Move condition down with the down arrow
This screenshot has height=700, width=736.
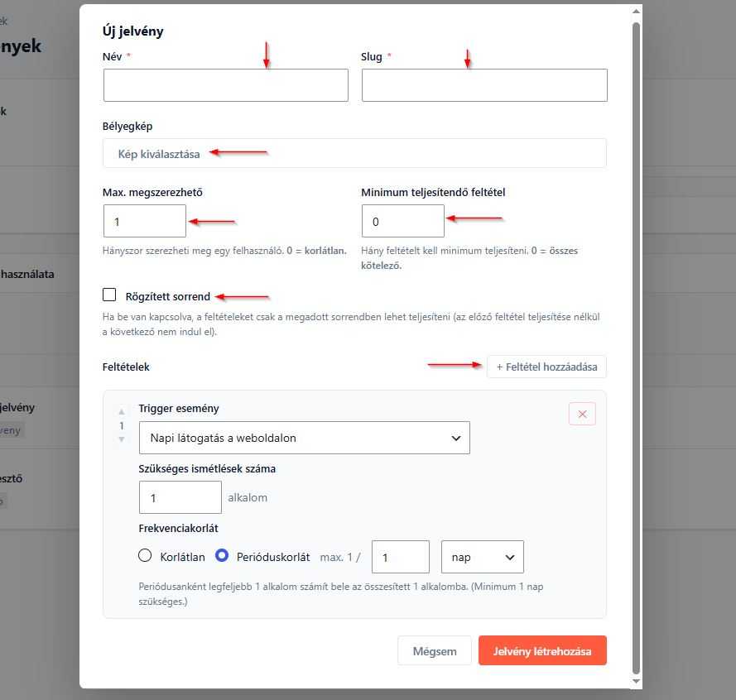point(122,439)
